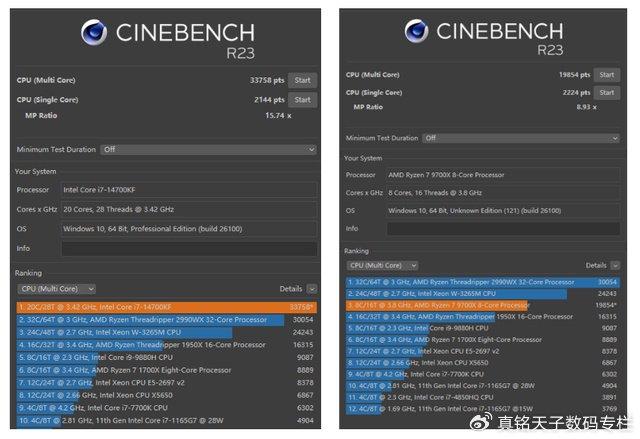Select Xeon E5-2697 v2 row in left ranking

167,383
